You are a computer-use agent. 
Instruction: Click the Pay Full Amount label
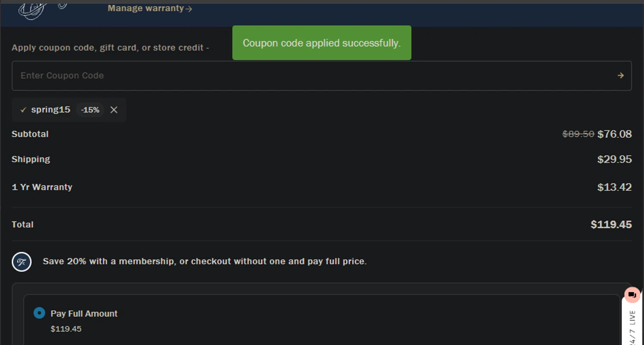point(84,314)
